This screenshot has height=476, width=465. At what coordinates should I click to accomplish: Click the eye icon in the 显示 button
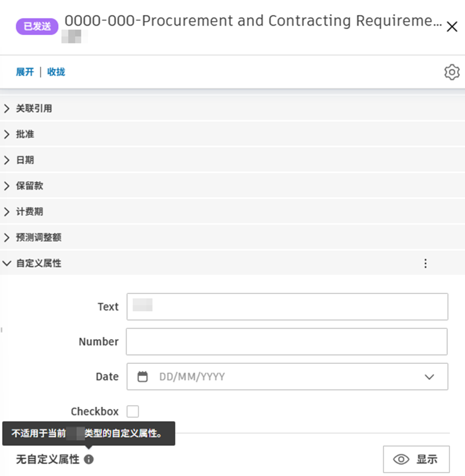401,459
